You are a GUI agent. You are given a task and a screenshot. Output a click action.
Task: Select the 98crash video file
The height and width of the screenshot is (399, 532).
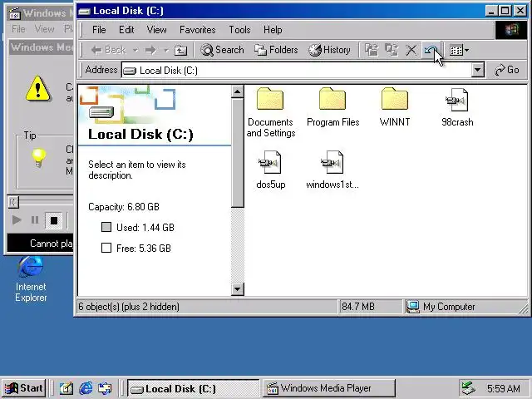pyautogui.click(x=457, y=107)
